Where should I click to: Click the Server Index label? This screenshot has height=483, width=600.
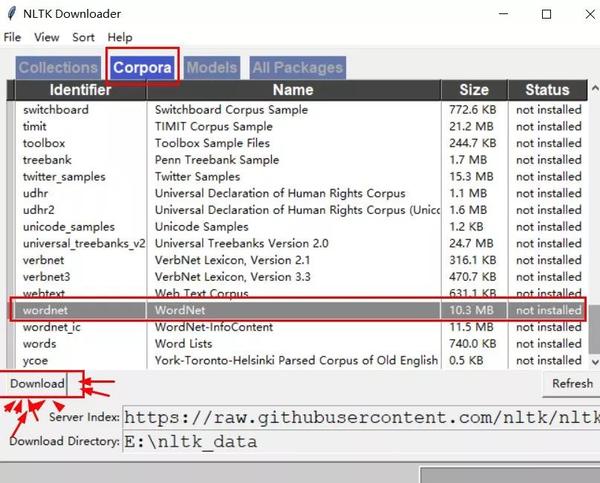[84, 417]
